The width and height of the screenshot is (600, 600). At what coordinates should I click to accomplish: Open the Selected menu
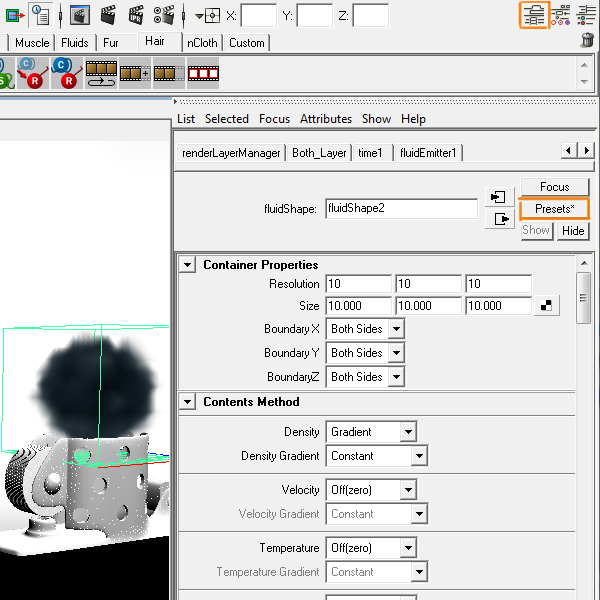click(227, 119)
